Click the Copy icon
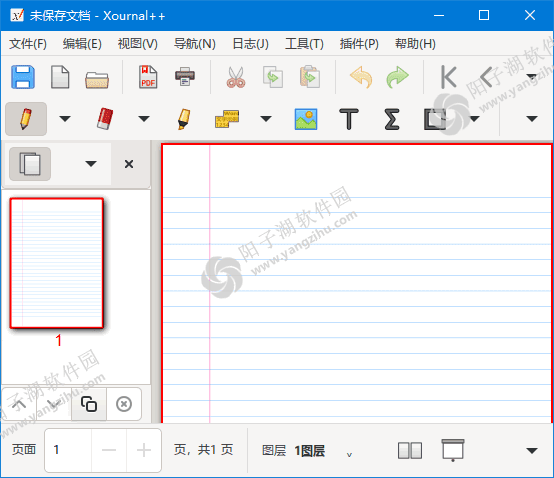 [273, 77]
